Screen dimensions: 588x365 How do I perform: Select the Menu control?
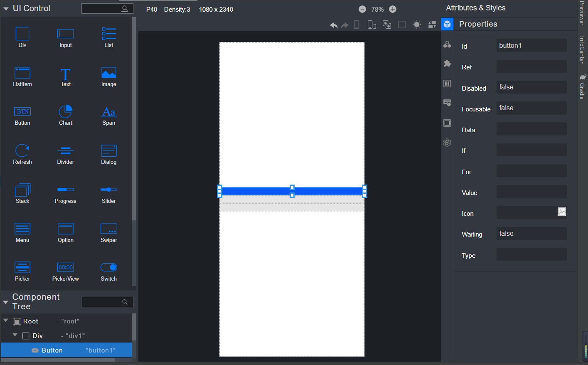[22, 232]
